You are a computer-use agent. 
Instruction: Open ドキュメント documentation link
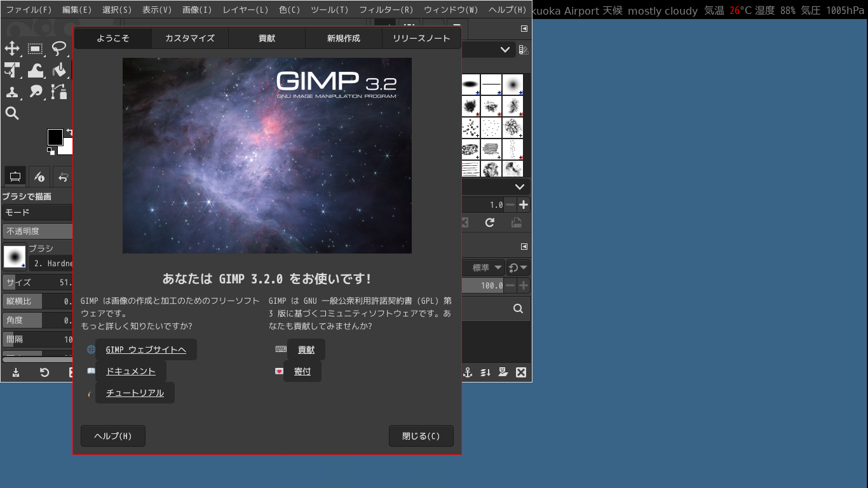131,371
